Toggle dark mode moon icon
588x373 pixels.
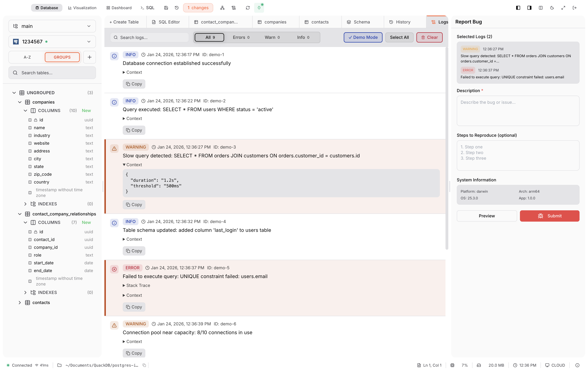coord(552,8)
